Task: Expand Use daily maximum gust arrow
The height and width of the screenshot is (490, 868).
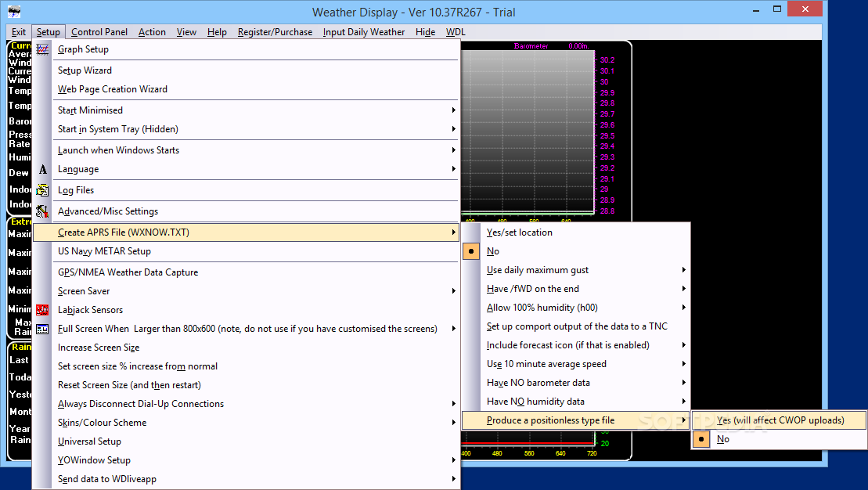Action: (x=683, y=270)
